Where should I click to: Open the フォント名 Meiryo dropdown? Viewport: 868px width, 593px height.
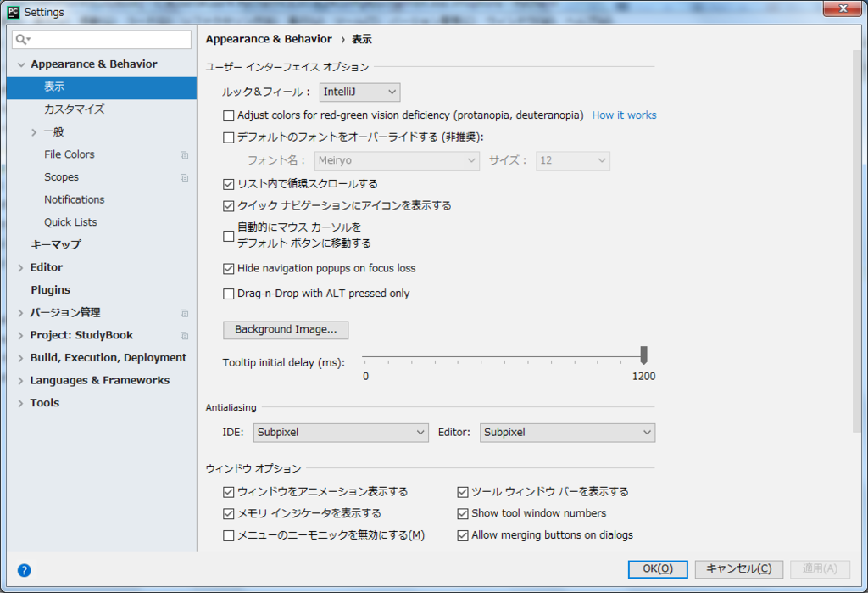(x=397, y=160)
